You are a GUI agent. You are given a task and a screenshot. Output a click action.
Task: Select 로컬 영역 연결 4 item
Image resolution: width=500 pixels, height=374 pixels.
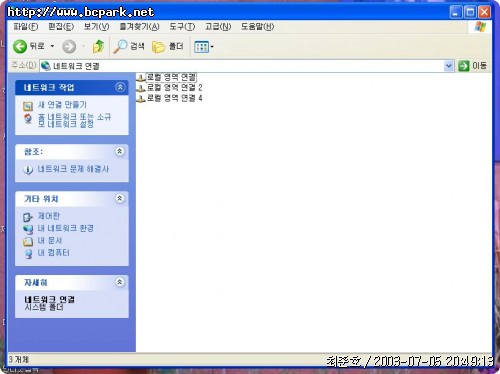coord(174,98)
